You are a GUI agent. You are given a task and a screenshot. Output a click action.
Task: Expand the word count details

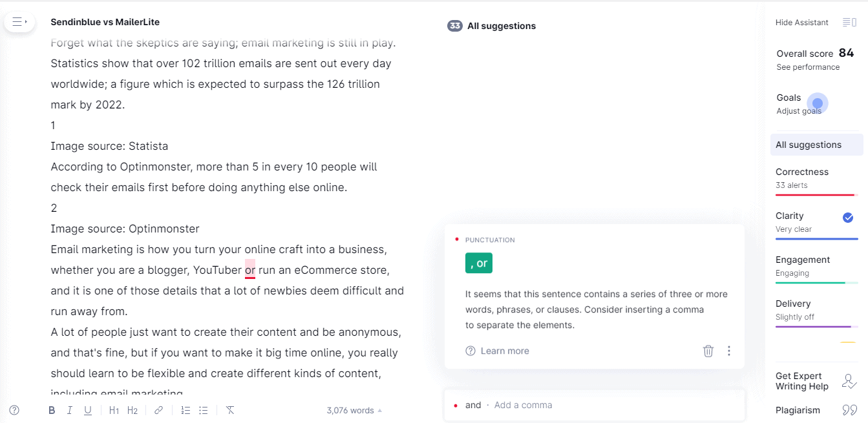coord(354,410)
